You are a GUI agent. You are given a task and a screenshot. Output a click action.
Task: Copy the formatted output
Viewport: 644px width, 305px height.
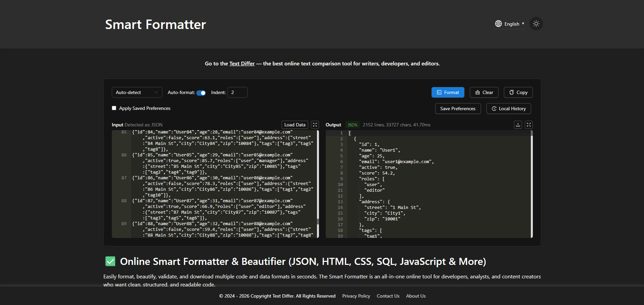(x=518, y=92)
